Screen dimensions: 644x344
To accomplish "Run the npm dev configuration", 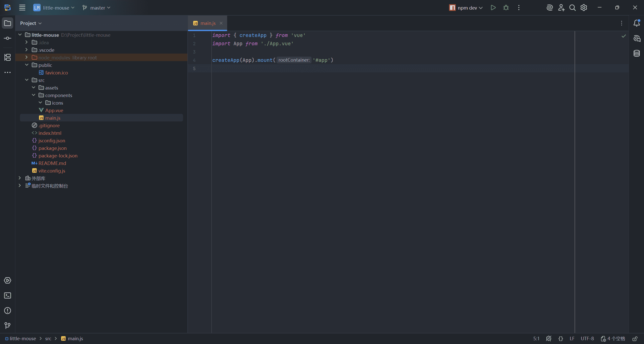I will click(x=493, y=8).
